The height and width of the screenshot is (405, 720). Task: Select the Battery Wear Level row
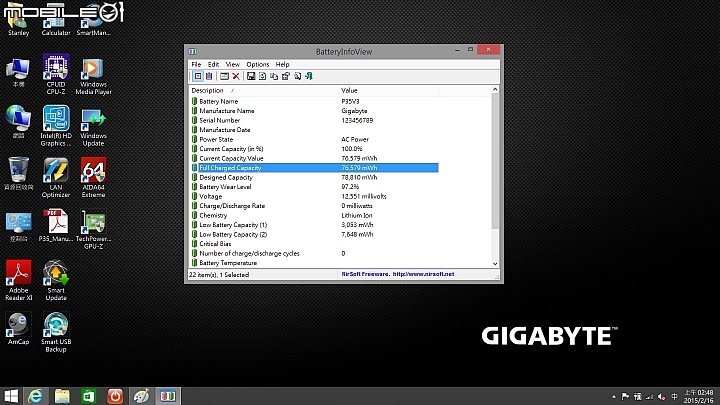point(314,187)
